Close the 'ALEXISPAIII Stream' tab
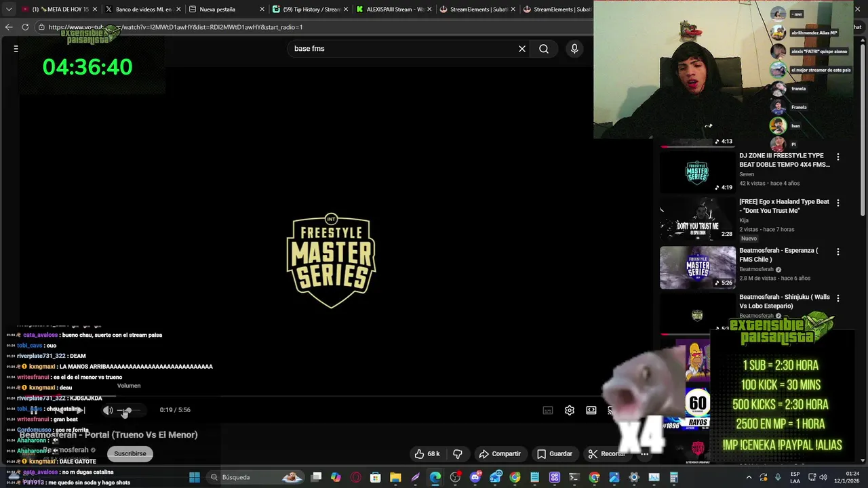 point(429,9)
